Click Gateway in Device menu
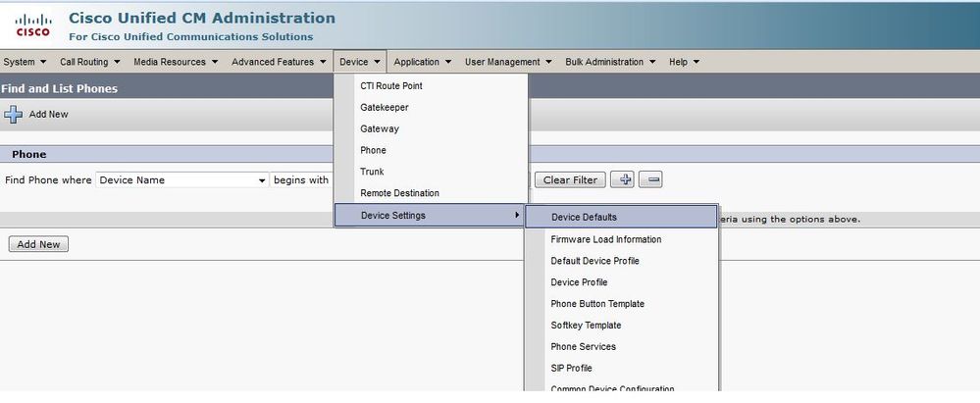The image size is (980, 403). pos(380,129)
